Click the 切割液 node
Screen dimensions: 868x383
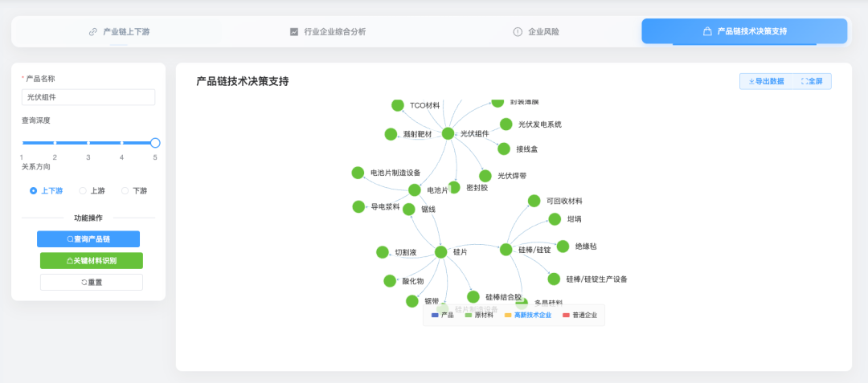point(383,253)
